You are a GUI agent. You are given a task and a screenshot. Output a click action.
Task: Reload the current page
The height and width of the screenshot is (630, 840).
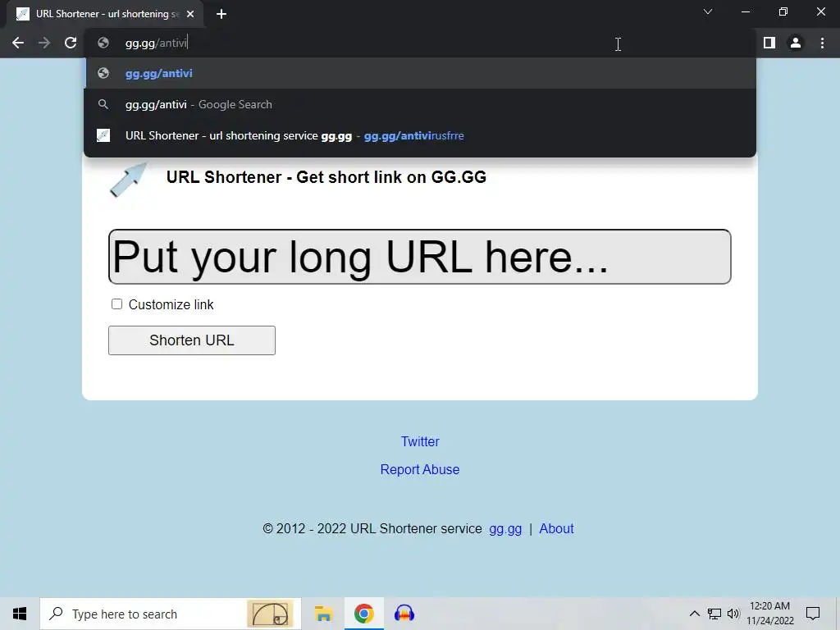click(71, 43)
